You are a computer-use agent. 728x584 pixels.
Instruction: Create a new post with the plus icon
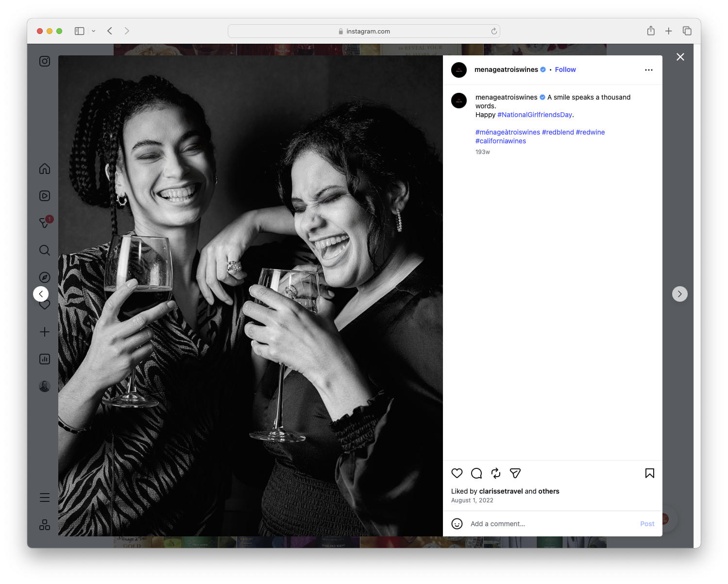pyautogui.click(x=44, y=332)
